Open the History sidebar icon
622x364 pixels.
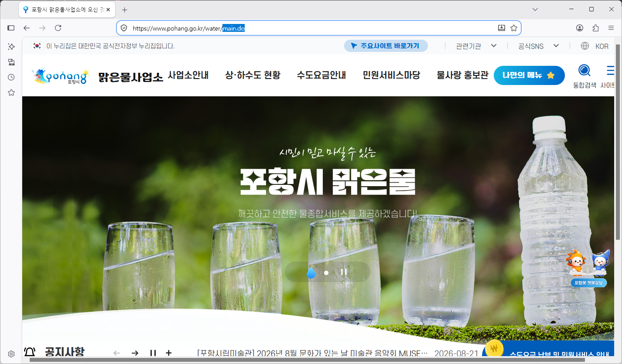point(11,77)
